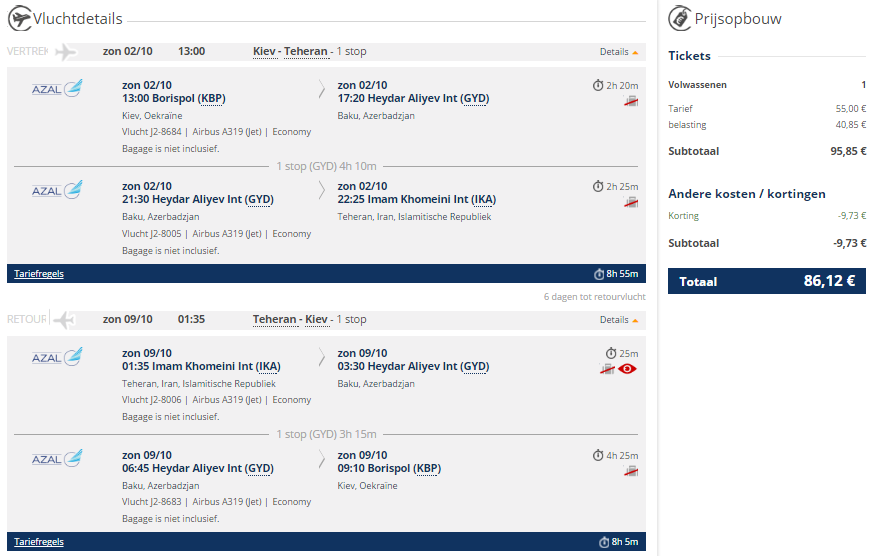This screenshot has width=873, height=556.
Task: Click GYD code in 03:30 Heydar Aliyev arrival
Action: pyautogui.click(x=474, y=367)
